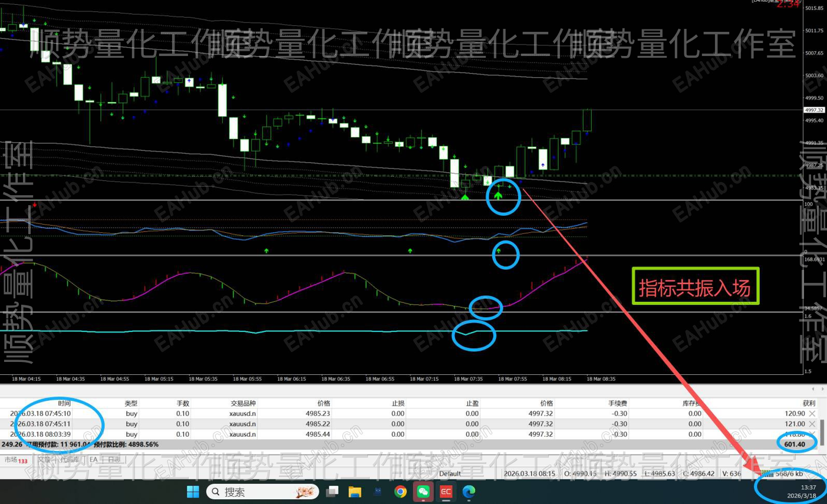Image resolution: width=827 pixels, height=504 pixels.
Task: Click the H: 4990.55 status bar value
Action: pos(620,474)
